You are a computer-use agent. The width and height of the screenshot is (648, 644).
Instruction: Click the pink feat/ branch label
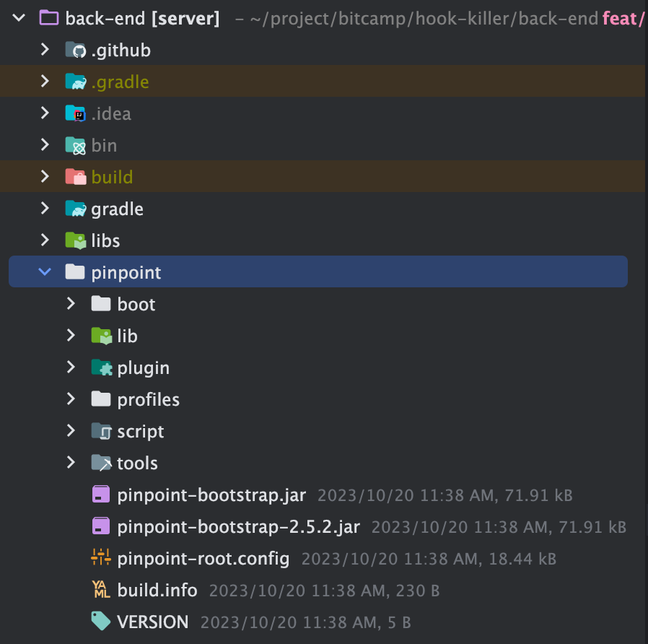pyautogui.click(x=623, y=19)
